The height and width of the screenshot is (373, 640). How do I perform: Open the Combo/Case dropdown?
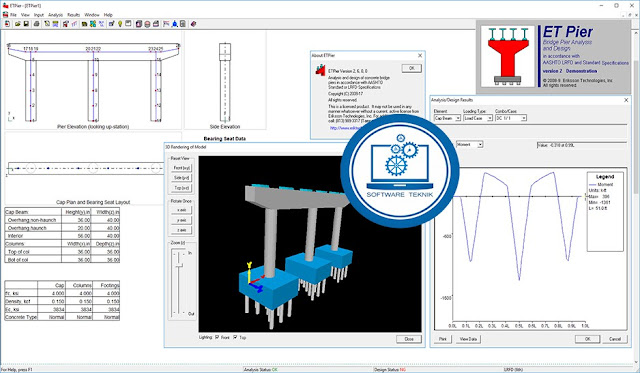pos(511,118)
